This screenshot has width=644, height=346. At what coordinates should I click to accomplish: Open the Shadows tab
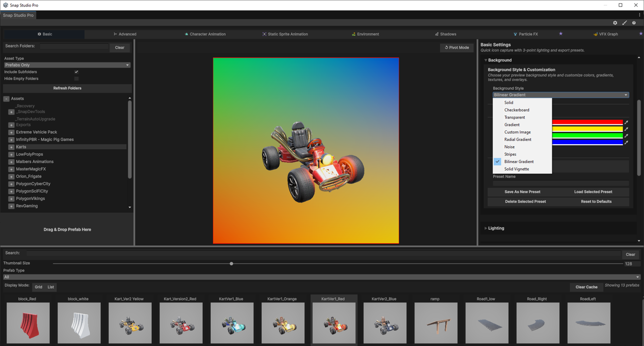click(x=445, y=34)
